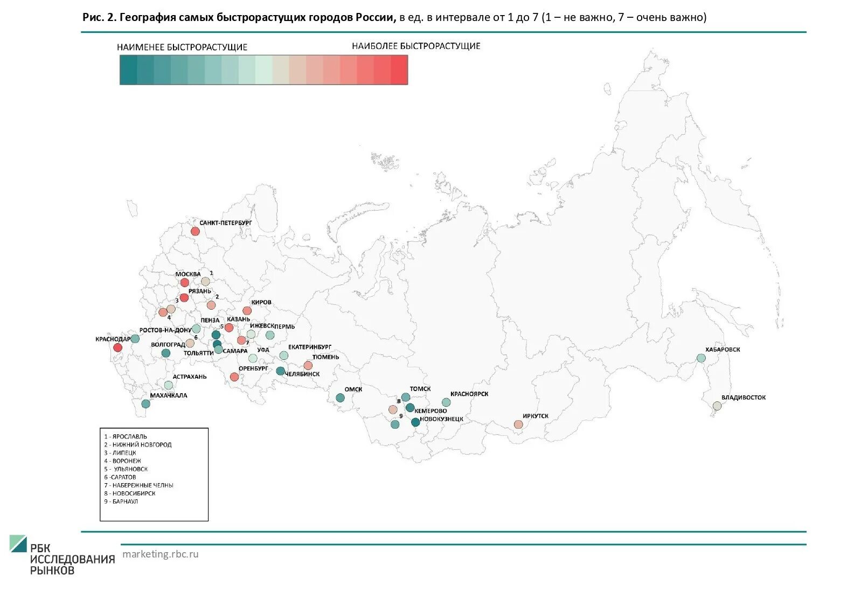Click the Krasnoyarsk marker dot
Viewport: 868px width, 592px height.
pos(446,402)
